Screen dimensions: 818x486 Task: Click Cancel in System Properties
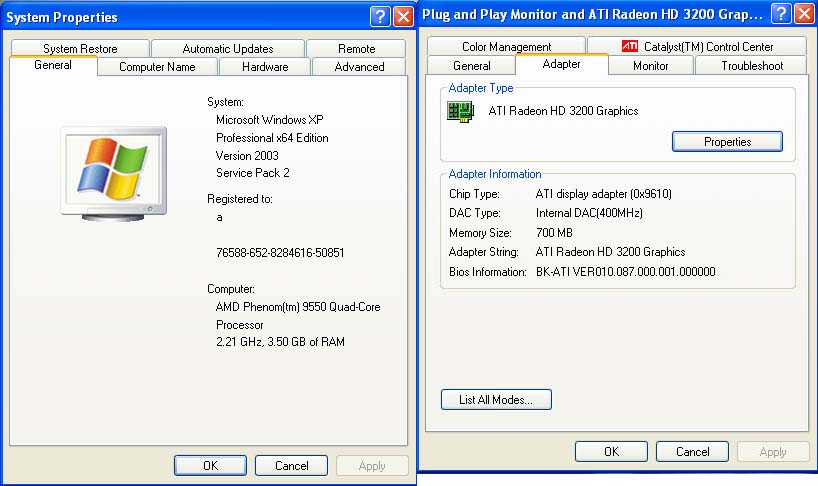[x=292, y=466]
